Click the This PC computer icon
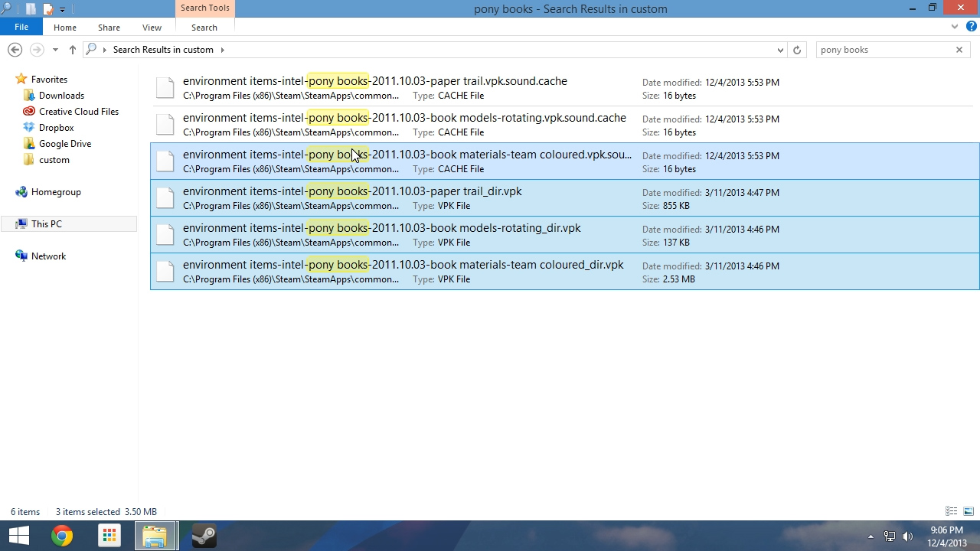 click(x=21, y=224)
